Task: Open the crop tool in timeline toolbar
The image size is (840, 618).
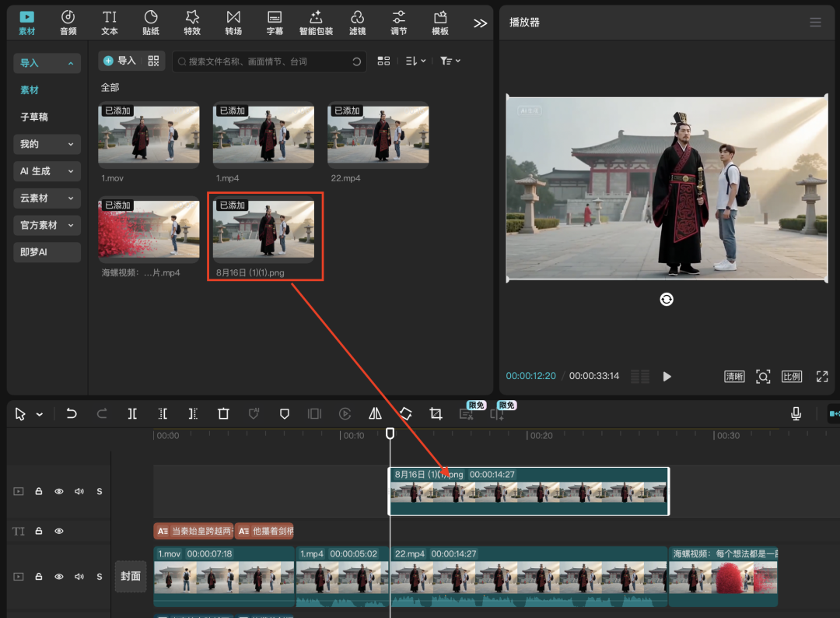Action: coord(436,414)
